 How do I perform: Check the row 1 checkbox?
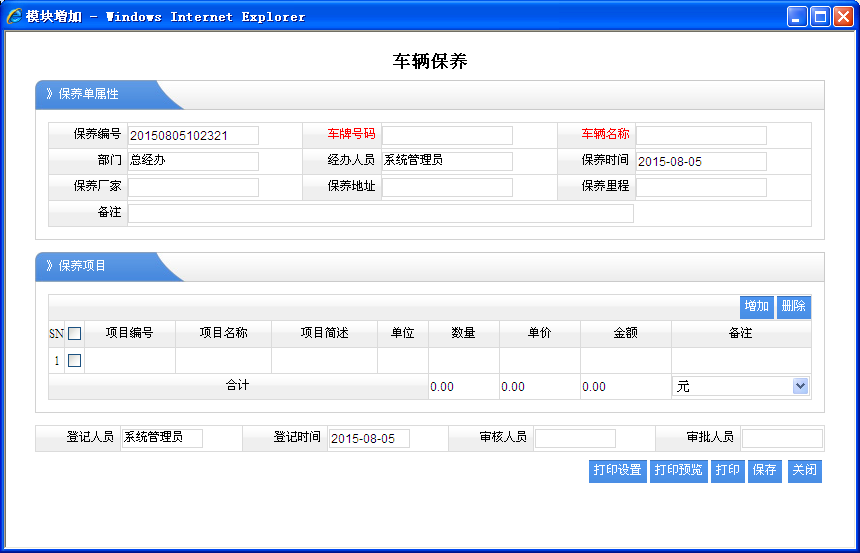[74, 360]
